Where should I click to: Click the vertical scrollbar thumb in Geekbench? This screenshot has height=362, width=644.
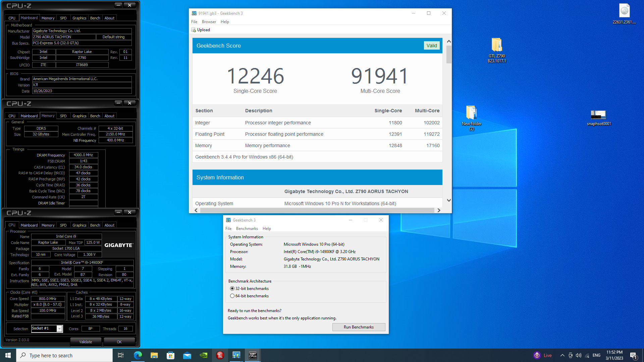[x=449, y=55]
